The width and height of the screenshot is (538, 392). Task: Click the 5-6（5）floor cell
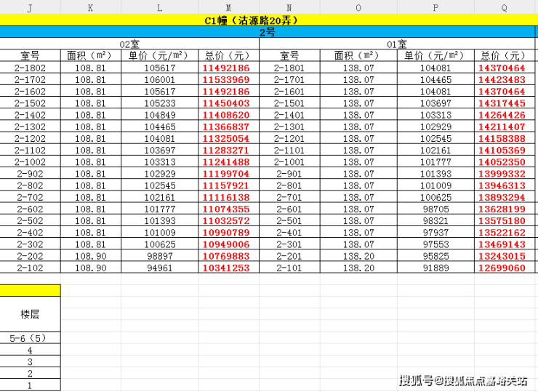coord(30,338)
